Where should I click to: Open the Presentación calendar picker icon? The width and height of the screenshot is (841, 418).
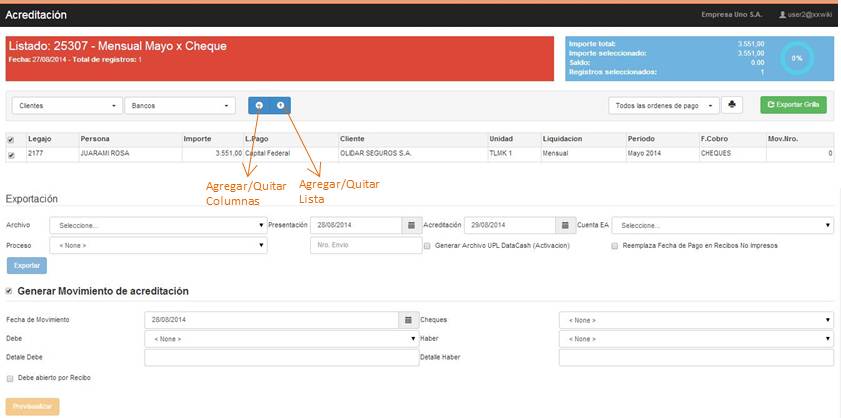point(408,225)
